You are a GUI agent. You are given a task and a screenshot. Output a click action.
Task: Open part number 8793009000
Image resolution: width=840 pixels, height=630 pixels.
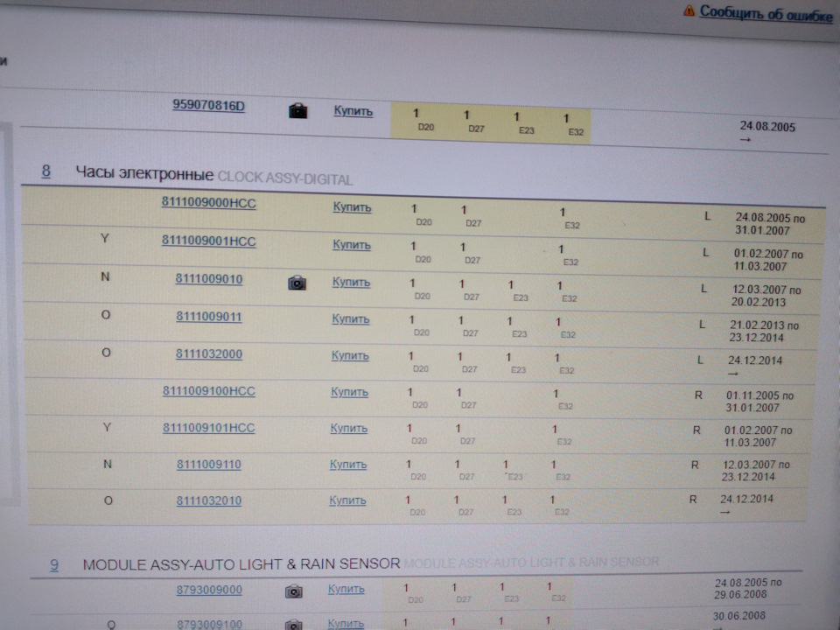pos(209,590)
